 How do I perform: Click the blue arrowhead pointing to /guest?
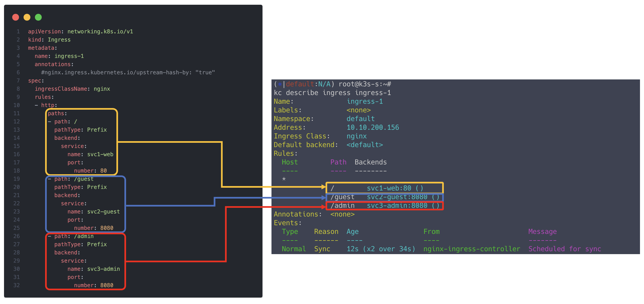pos(323,198)
